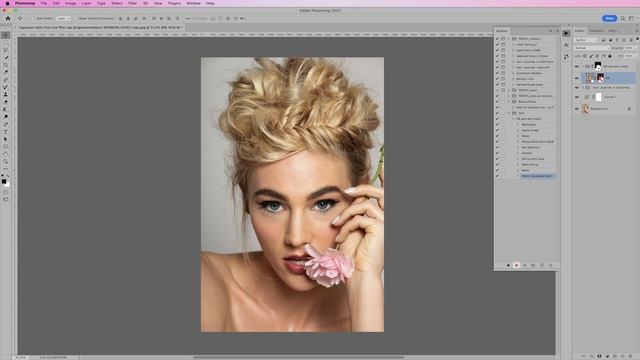Open the Normal blend mode dropdown

click(x=592, y=48)
